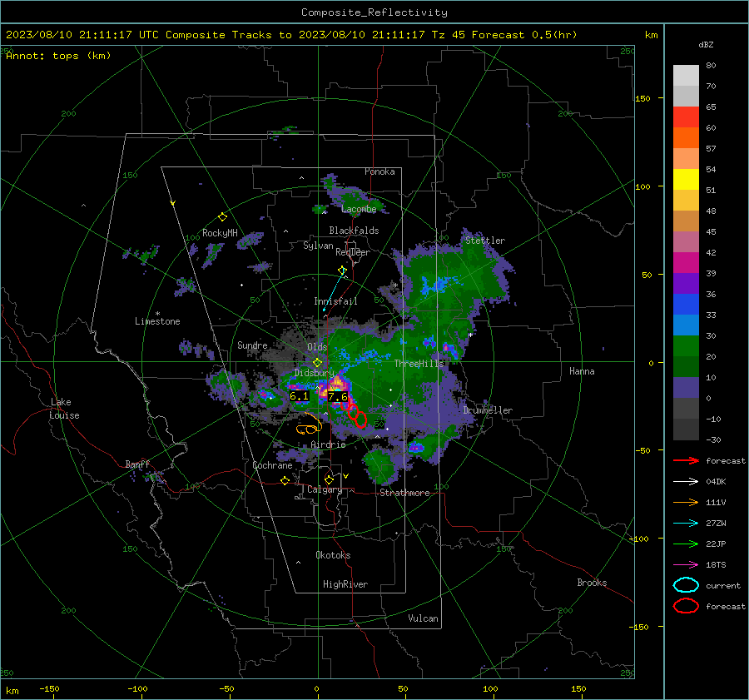Click the Okotoks town label
Screen dimensions: 749x700
[x=333, y=555]
